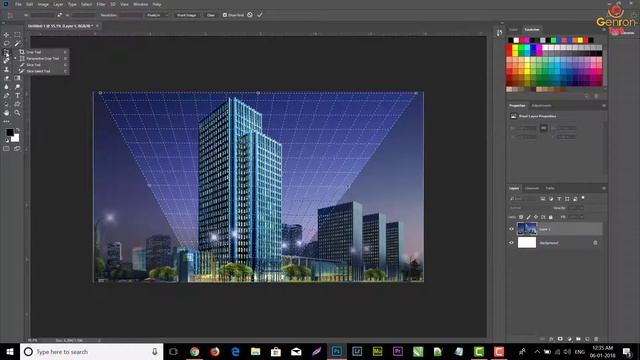The height and width of the screenshot is (360, 640).
Task: Click the Screen Mode icon
Action: pyautogui.click(x=17, y=149)
